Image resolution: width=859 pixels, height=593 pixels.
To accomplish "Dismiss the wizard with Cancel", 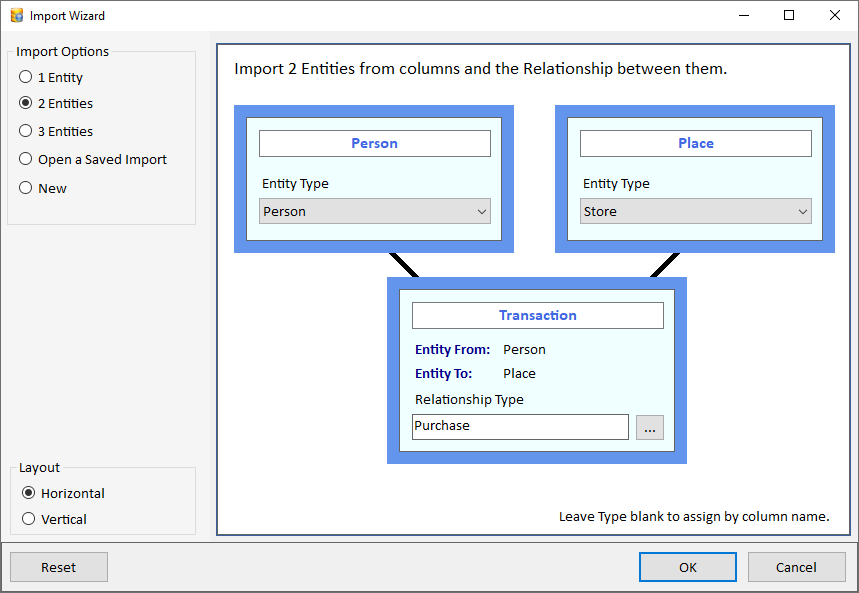I will point(796,566).
